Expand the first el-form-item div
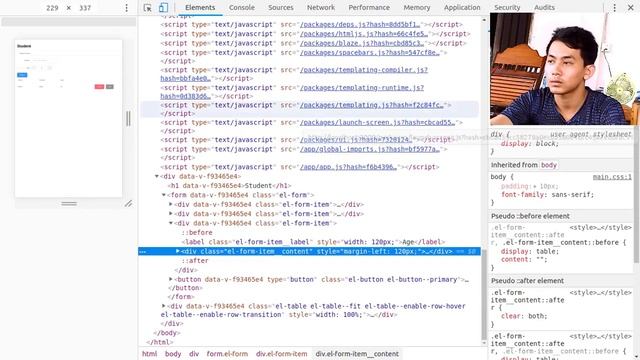The image size is (640, 360). [x=171, y=204]
